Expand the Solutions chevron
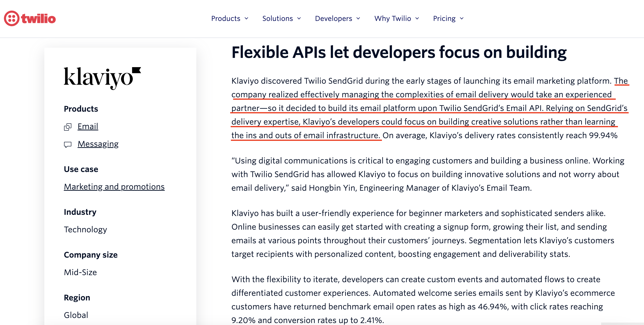This screenshot has height=325, width=644. (299, 18)
